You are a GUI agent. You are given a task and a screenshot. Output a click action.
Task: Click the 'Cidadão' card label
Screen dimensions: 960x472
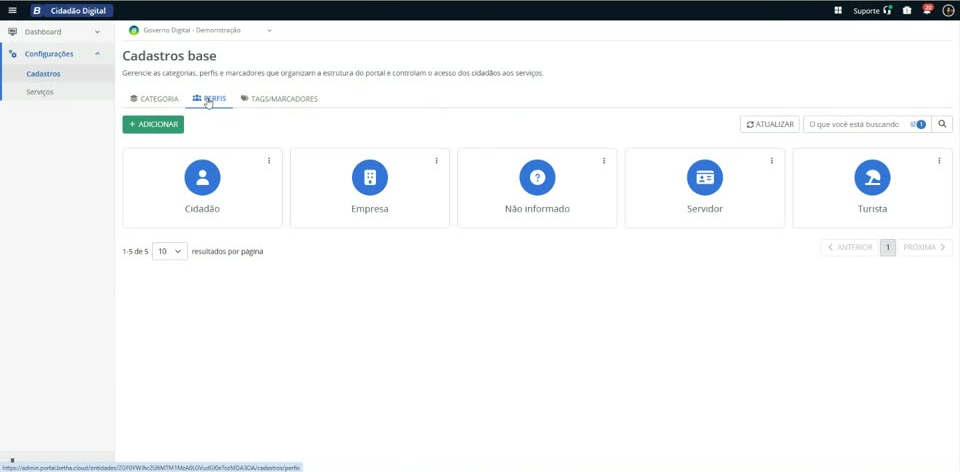pyautogui.click(x=202, y=209)
